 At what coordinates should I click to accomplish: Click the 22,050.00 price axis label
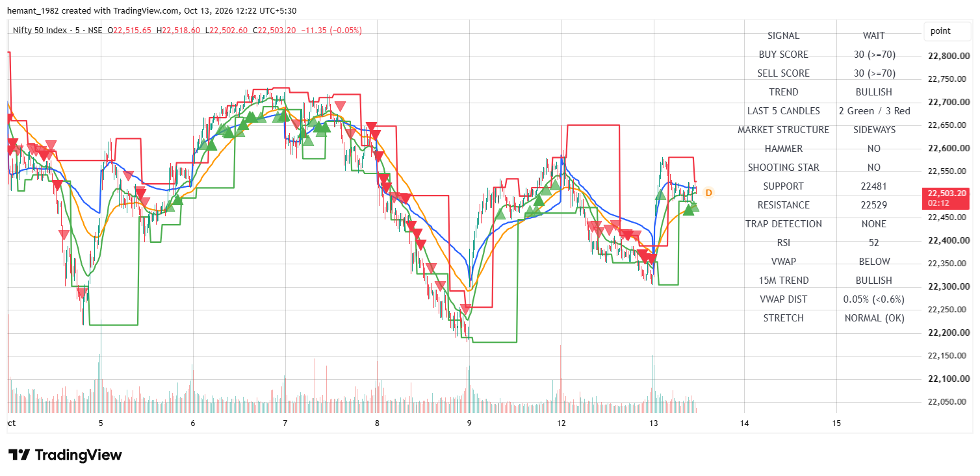(949, 402)
